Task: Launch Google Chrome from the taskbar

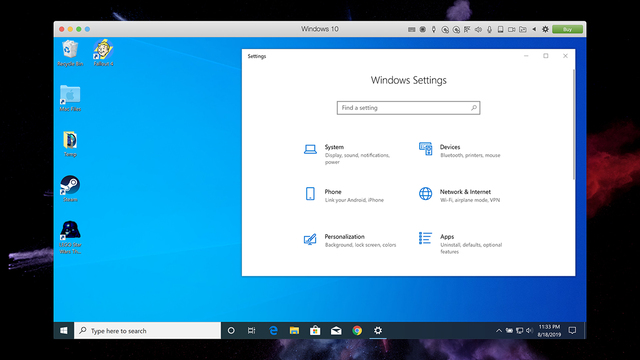Action: 357,331
